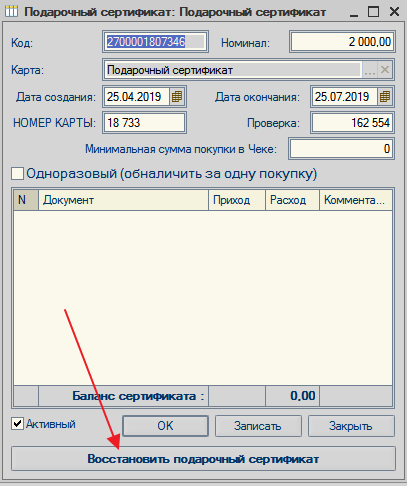Click the ellipsis select button in Карта field
The image size is (407, 486).
tap(370, 70)
